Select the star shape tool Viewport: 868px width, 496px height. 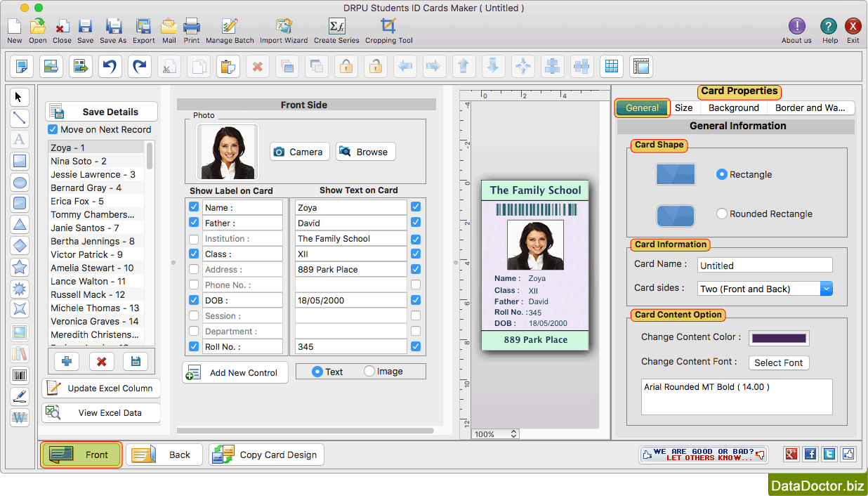click(x=20, y=267)
